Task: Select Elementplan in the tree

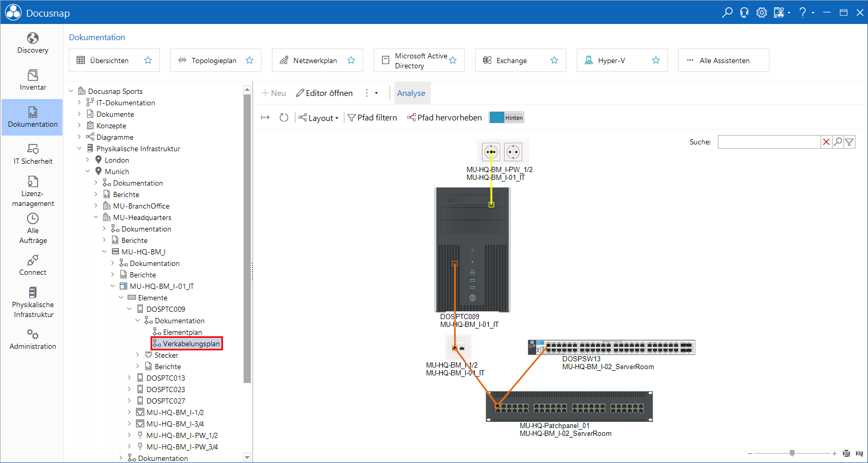Action: tap(182, 332)
